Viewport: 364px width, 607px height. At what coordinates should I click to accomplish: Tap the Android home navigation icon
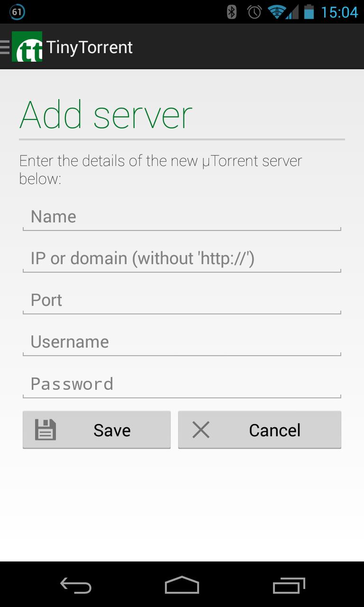182,586
